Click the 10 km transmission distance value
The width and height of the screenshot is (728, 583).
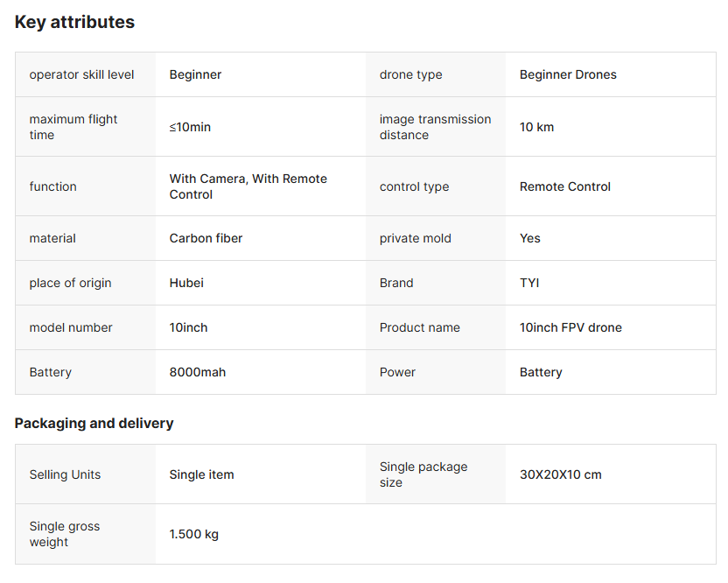point(536,127)
